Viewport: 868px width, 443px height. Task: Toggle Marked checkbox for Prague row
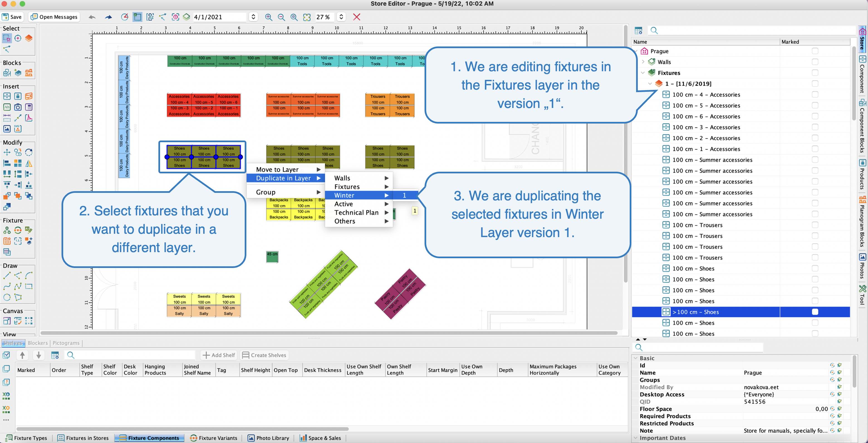point(815,51)
